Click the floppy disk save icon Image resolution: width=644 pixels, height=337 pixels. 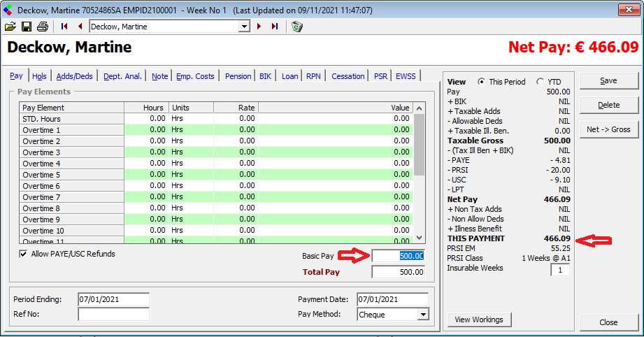[x=27, y=27]
